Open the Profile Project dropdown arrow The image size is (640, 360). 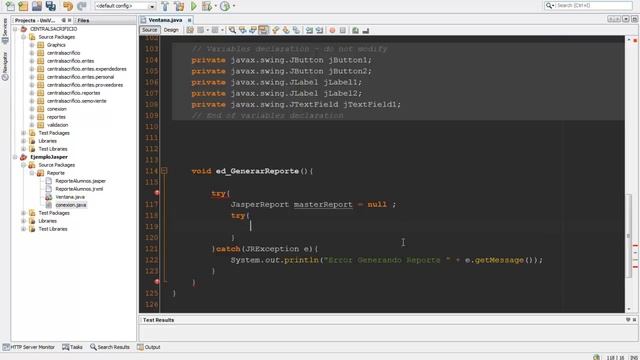233,6
